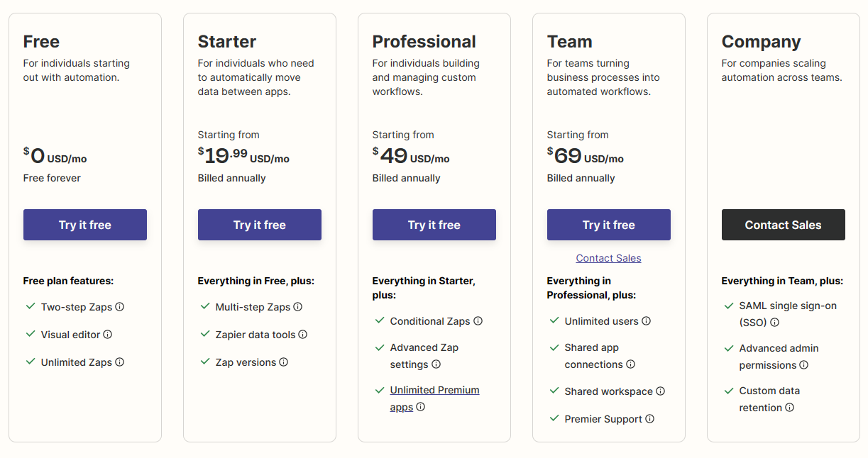The width and height of the screenshot is (868, 458).
Task: Select Try it free on Team plan
Action: (x=609, y=225)
